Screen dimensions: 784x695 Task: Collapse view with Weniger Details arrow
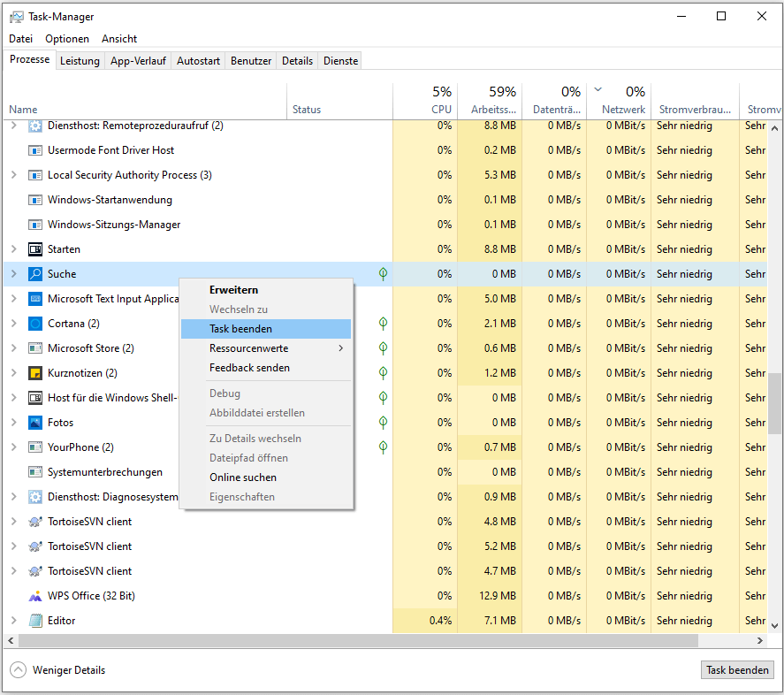click(x=19, y=670)
